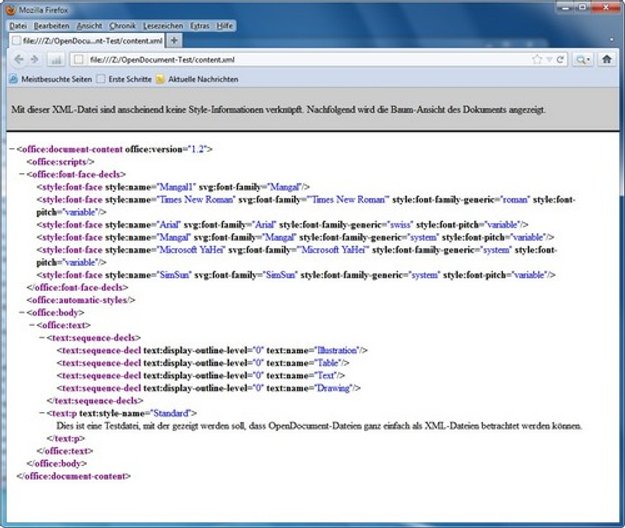
Task: Collapse the text:p Standard node
Action: coord(42,413)
